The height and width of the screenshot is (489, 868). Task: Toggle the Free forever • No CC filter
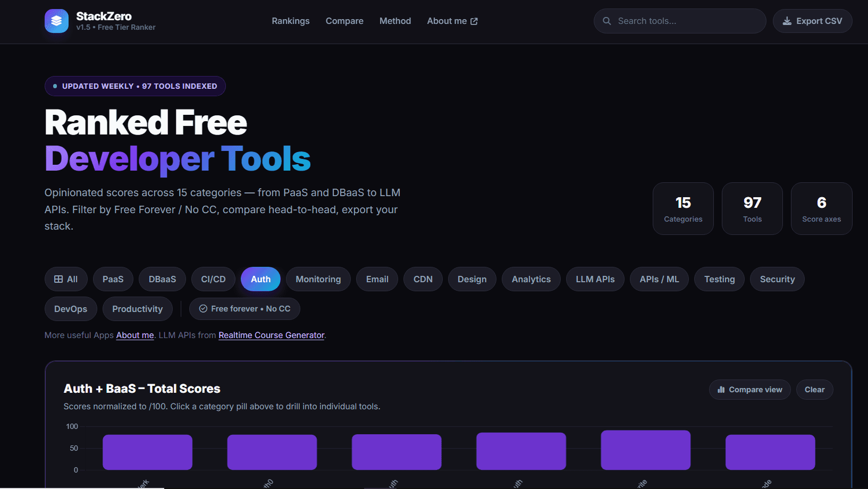[x=245, y=309]
